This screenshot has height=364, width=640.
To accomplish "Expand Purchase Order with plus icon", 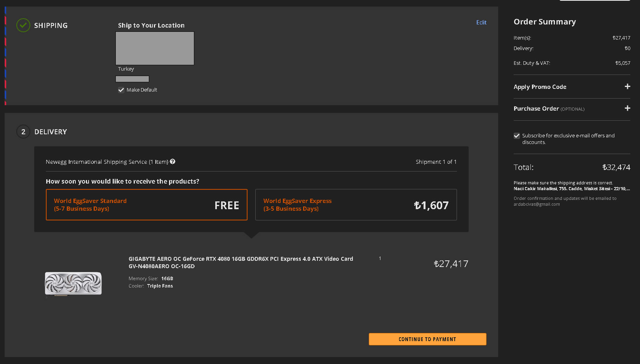I will [x=627, y=108].
